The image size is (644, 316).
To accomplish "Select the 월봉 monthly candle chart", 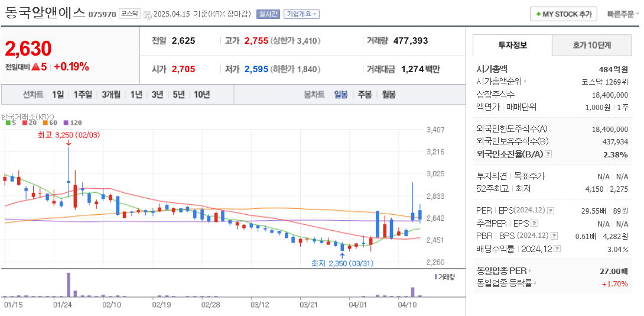I will click(389, 95).
